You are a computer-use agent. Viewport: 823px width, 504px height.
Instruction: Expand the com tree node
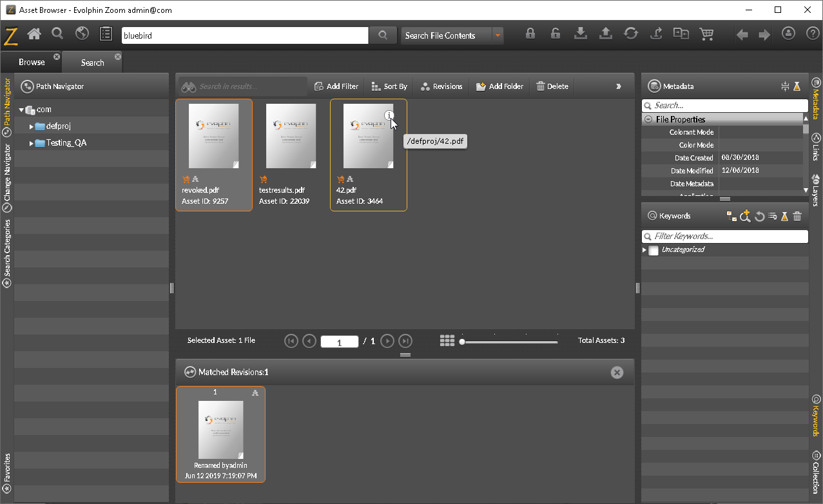21,110
